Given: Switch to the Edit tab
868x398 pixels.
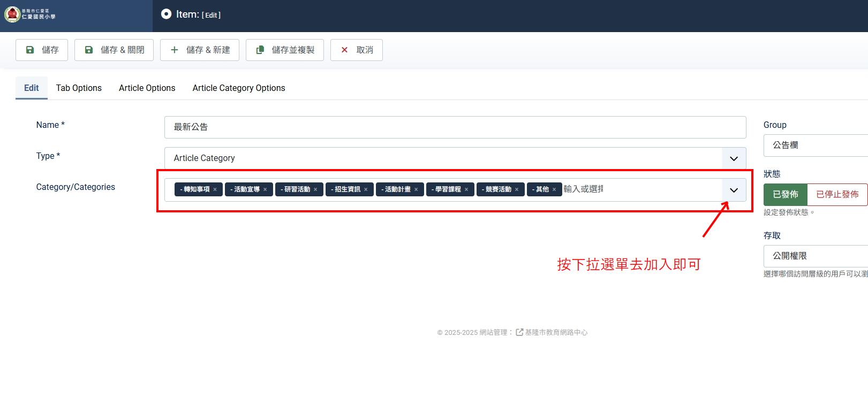Looking at the screenshot, I should click(32, 88).
